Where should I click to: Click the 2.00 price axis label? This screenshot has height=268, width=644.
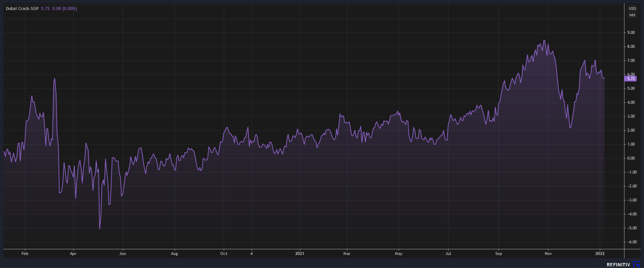pyautogui.click(x=631, y=130)
